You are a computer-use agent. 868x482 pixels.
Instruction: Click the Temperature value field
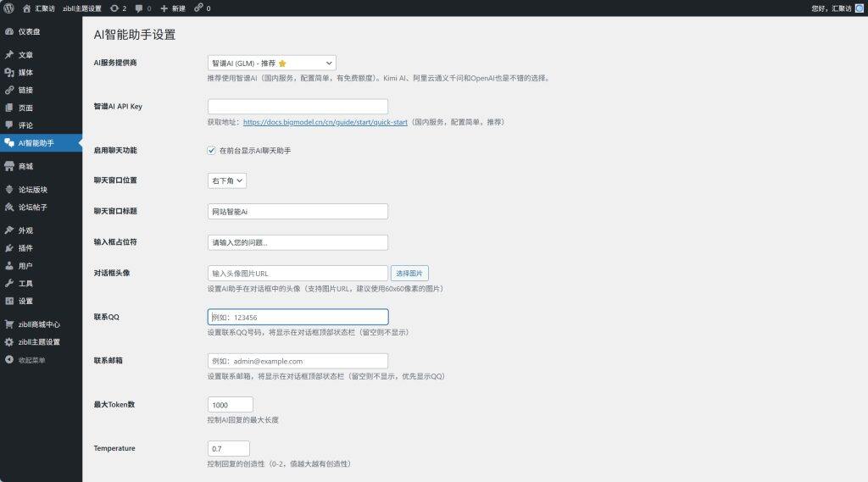(x=229, y=448)
